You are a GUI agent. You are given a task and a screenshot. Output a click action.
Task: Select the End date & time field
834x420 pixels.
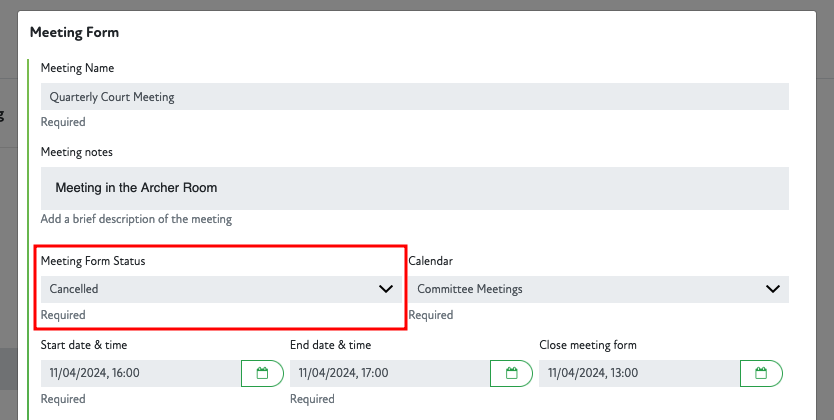389,373
